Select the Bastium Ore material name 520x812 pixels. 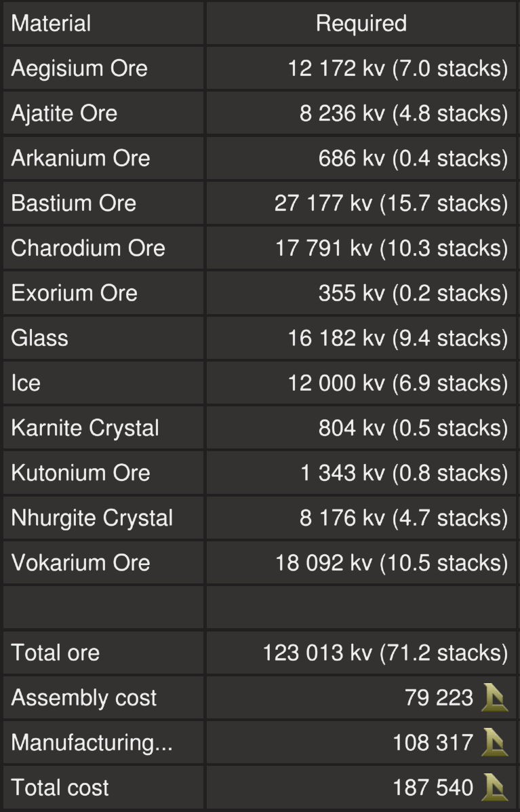(74, 203)
